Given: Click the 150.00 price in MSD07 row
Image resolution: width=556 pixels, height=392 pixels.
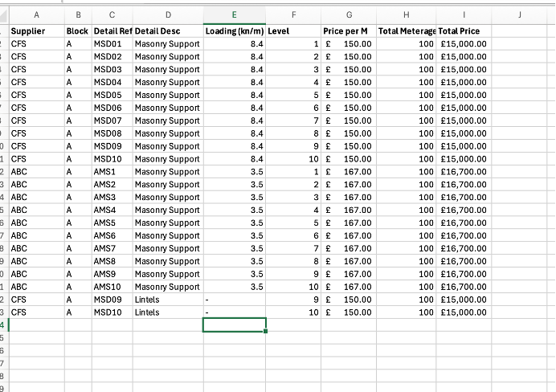Looking at the screenshot, I should 349,120.
